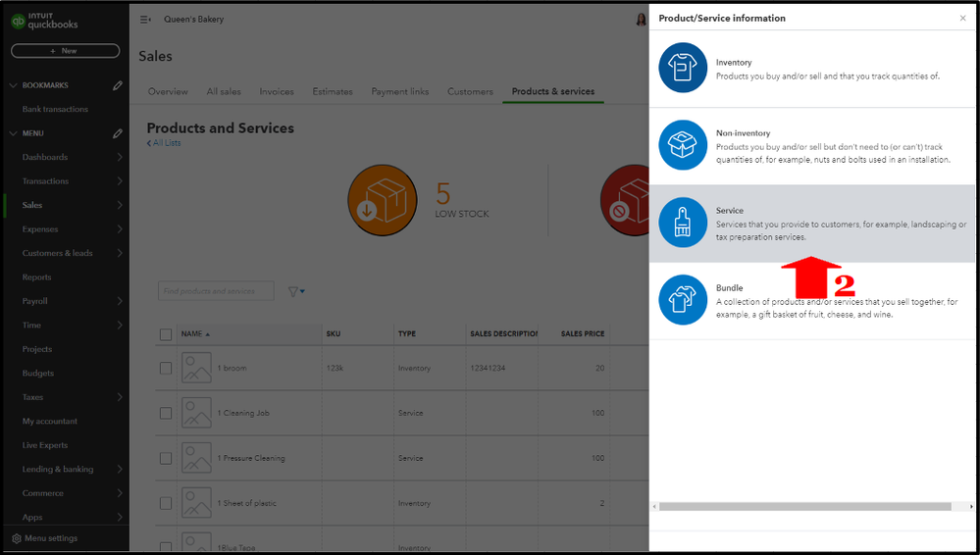Image resolution: width=980 pixels, height=555 pixels.
Task: Click the QuickBooks logo
Action: (44, 22)
